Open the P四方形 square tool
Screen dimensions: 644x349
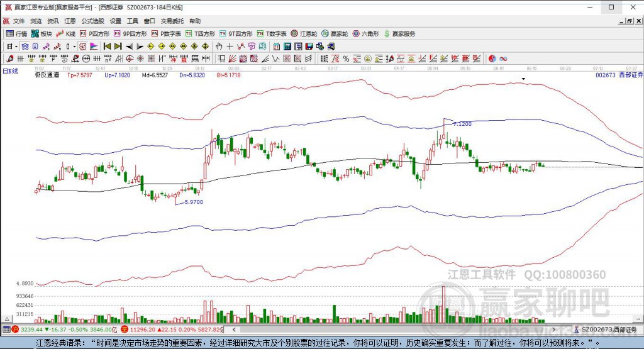point(94,34)
